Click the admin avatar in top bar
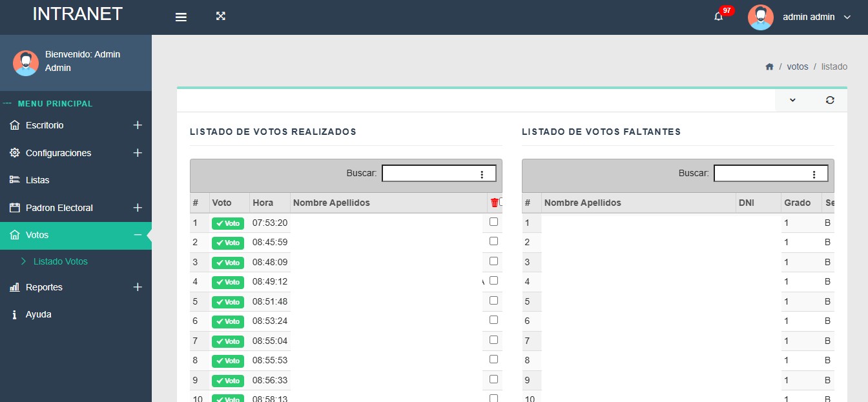The width and height of the screenshot is (868, 402). 761,17
